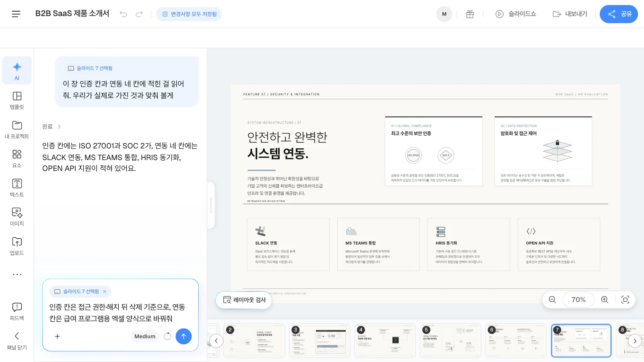Add attachment with plus icon in prompt box
The image size is (644, 362).
[57, 336]
